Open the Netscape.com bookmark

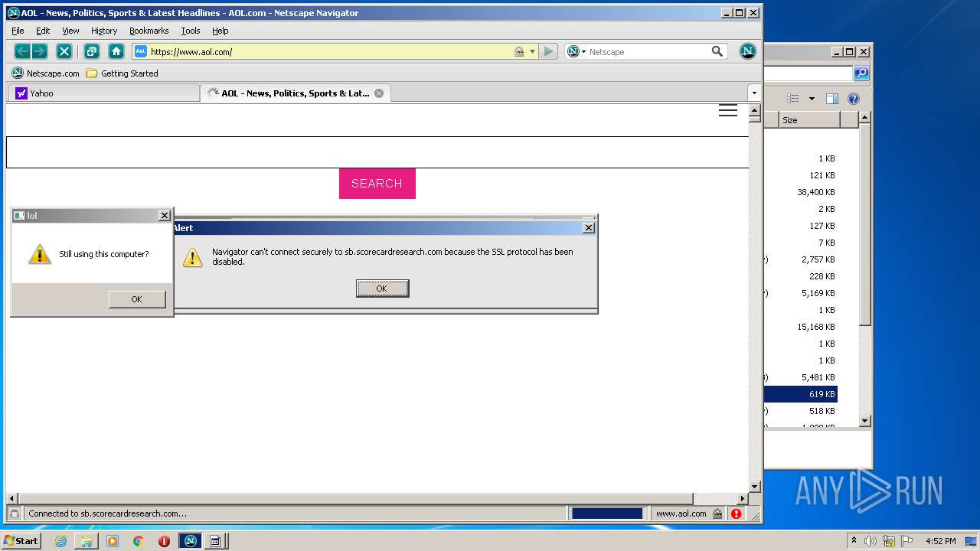point(46,73)
